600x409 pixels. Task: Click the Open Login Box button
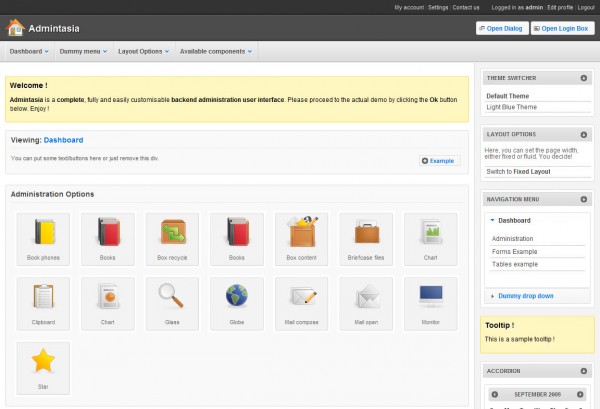pyautogui.click(x=562, y=28)
